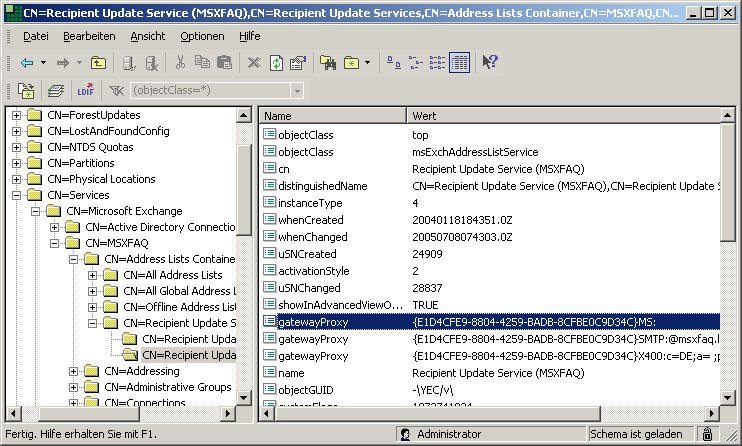The image size is (742, 446).
Task: Click the msExchAddressListService value
Action: point(475,152)
